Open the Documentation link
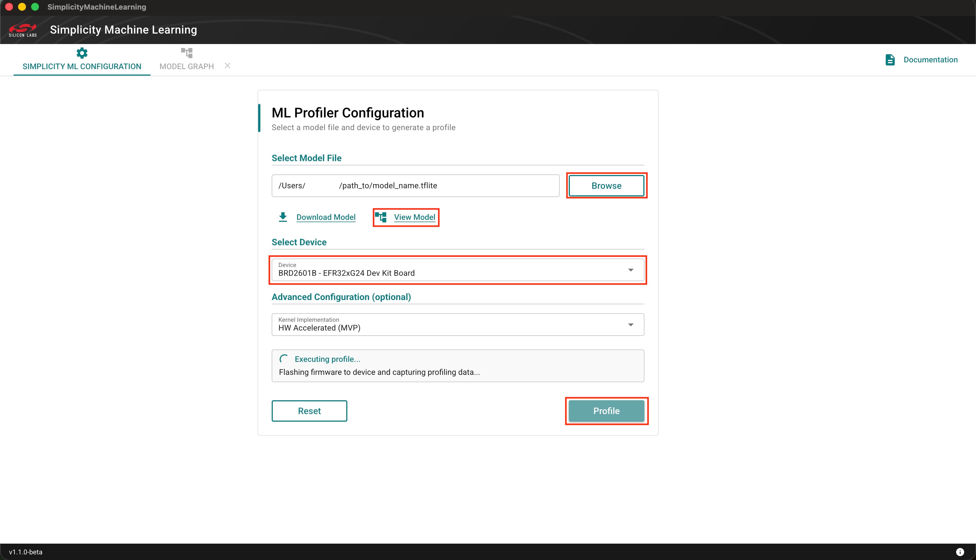 [x=930, y=60]
